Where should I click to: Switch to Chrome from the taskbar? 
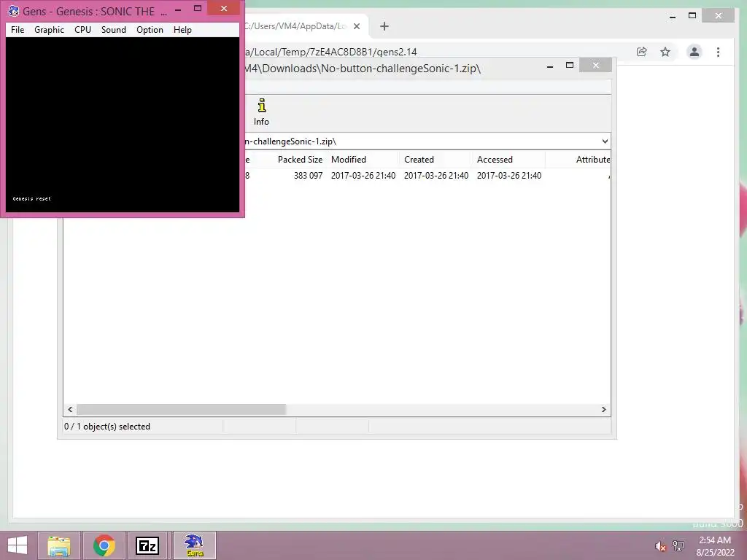104,545
